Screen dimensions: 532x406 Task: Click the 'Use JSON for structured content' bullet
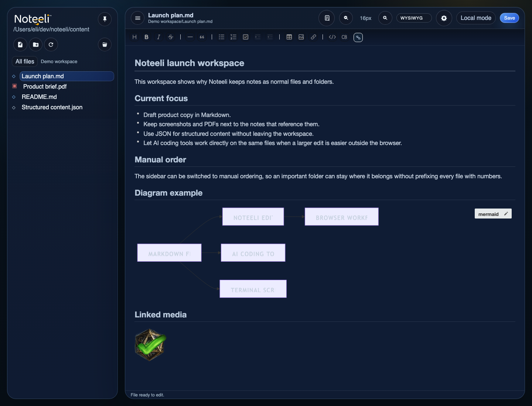pos(228,134)
